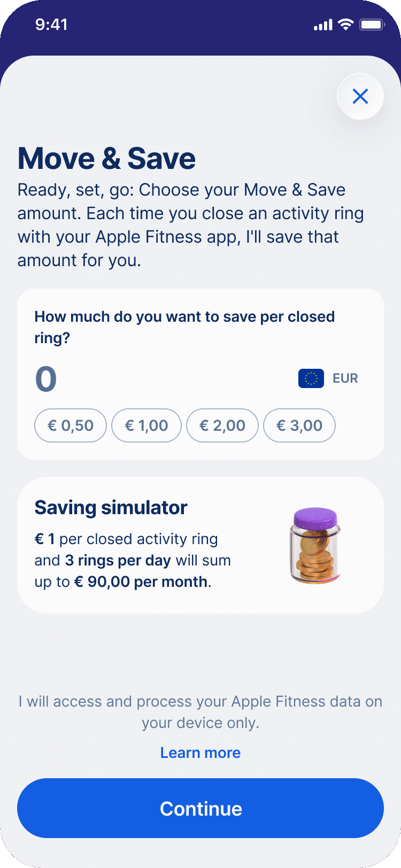The width and height of the screenshot is (401, 868).
Task: Tap the Continue button
Action: click(200, 808)
